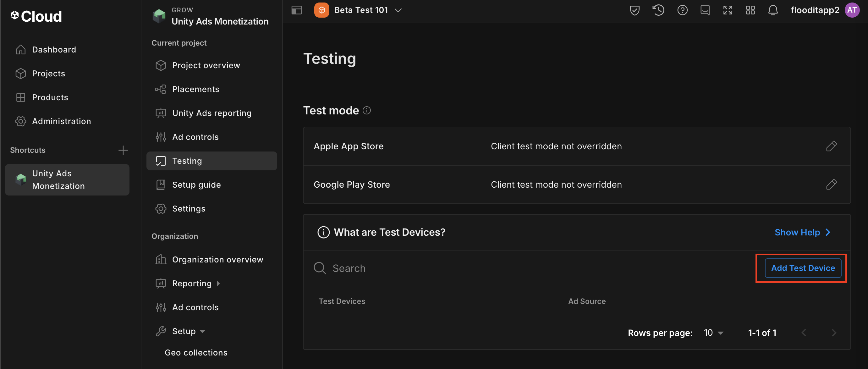Edit Google Play Store test mode

(831, 184)
